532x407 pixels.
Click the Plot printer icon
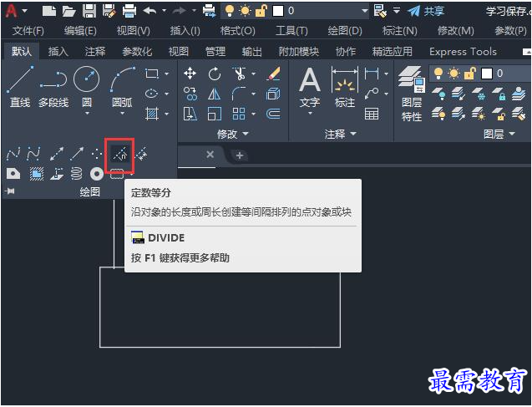tap(129, 11)
